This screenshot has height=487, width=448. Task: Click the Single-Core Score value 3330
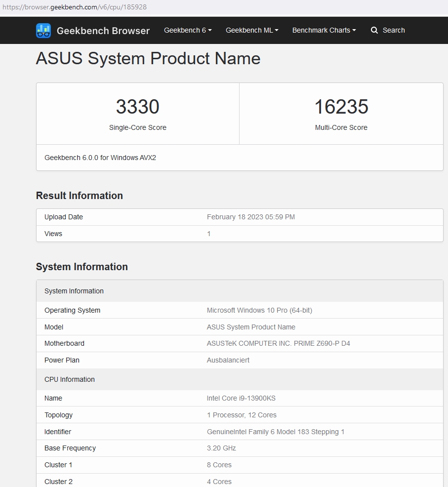pyautogui.click(x=137, y=107)
